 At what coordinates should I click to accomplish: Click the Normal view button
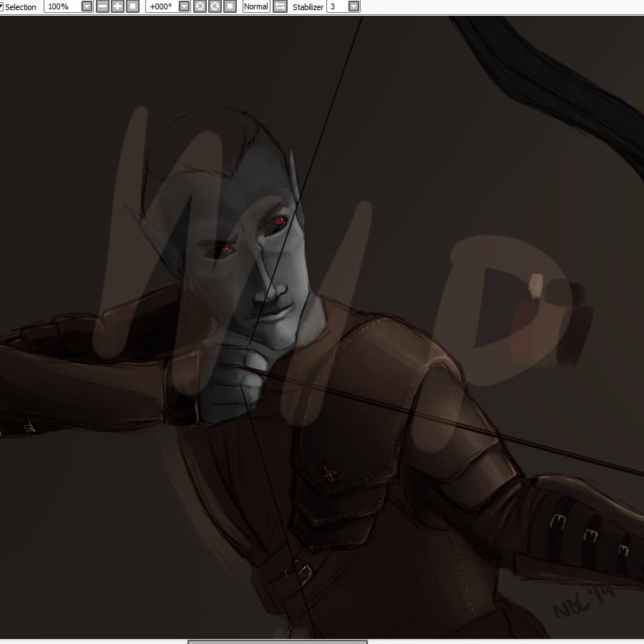(x=255, y=6)
